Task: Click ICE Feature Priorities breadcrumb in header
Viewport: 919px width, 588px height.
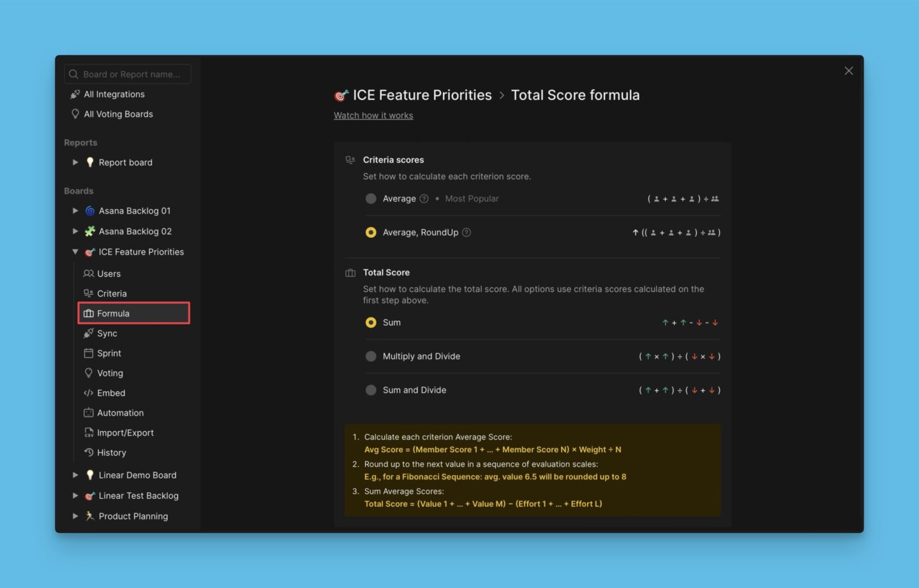Action: coord(422,95)
